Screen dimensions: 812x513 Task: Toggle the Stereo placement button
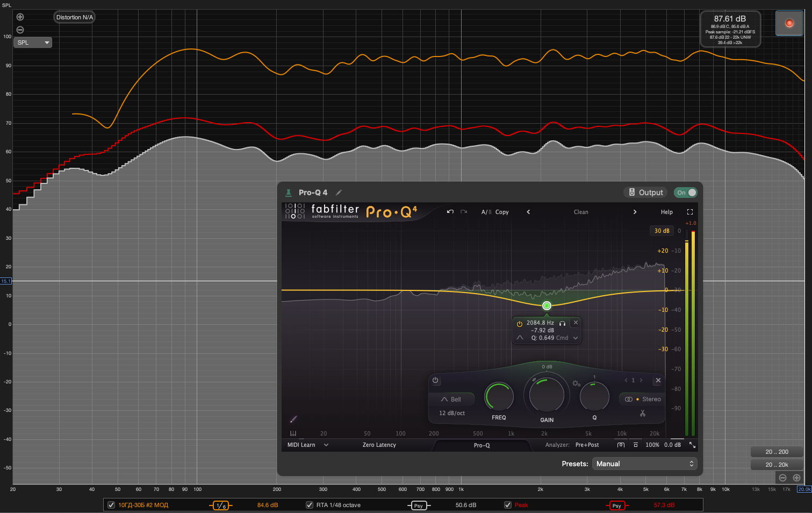point(642,399)
